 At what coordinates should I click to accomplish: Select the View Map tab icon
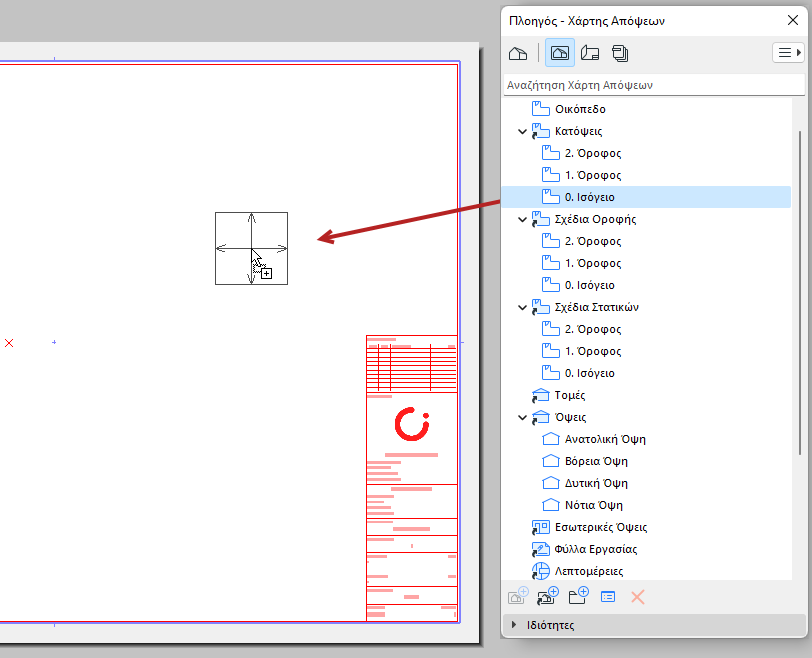pos(560,53)
